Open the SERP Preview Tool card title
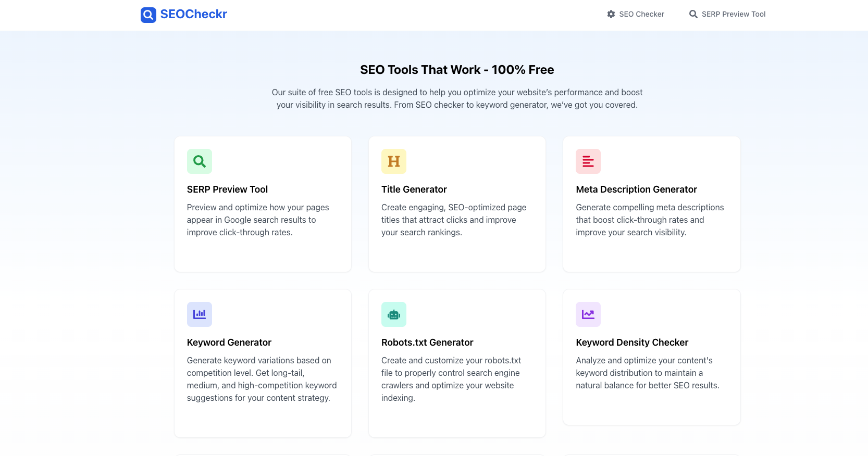Screen dimensions: 868x456 [227, 189]
